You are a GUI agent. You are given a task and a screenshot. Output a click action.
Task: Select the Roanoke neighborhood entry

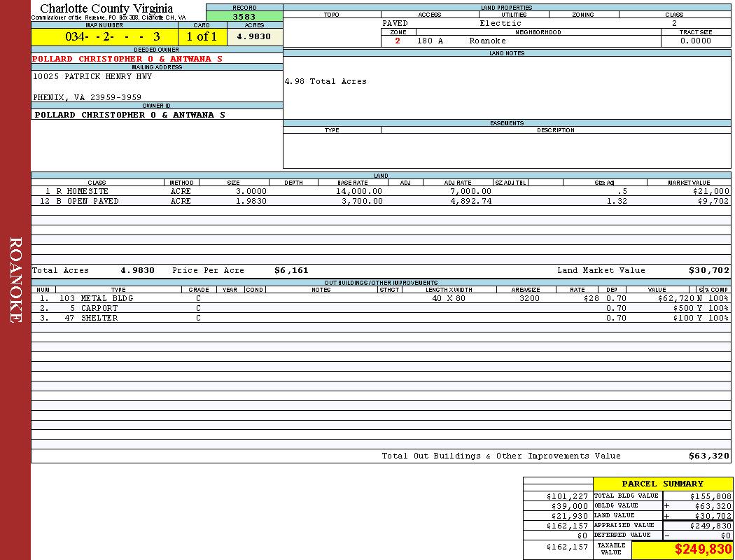[487, 41]
